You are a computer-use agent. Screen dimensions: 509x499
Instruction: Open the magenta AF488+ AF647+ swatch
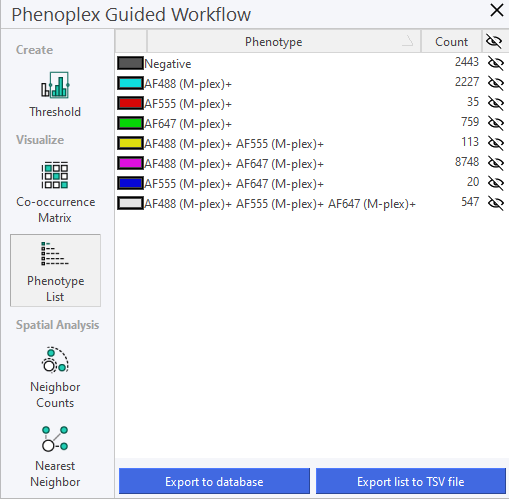(x=130, y=163)
